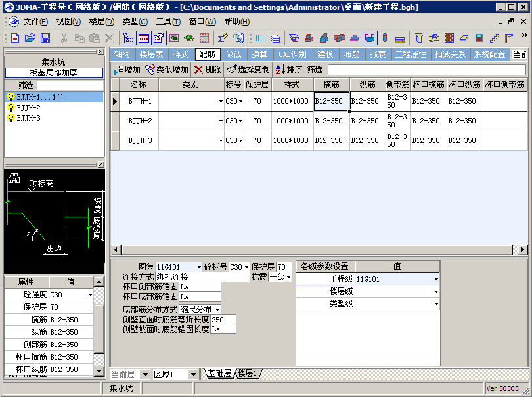
Task: Open the 底部筋分布方式 dropdown
Action: (x=217, y=310)
